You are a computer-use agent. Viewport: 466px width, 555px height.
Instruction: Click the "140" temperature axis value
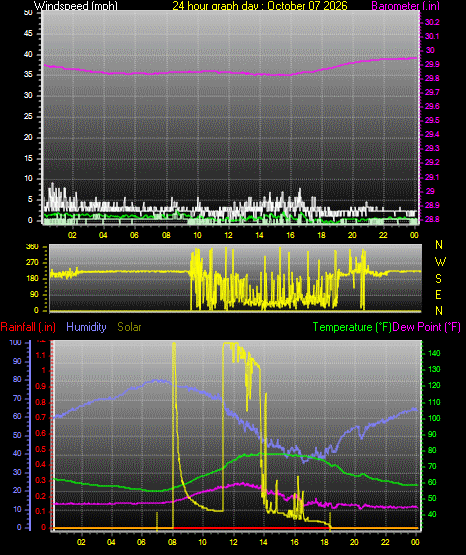434,353
